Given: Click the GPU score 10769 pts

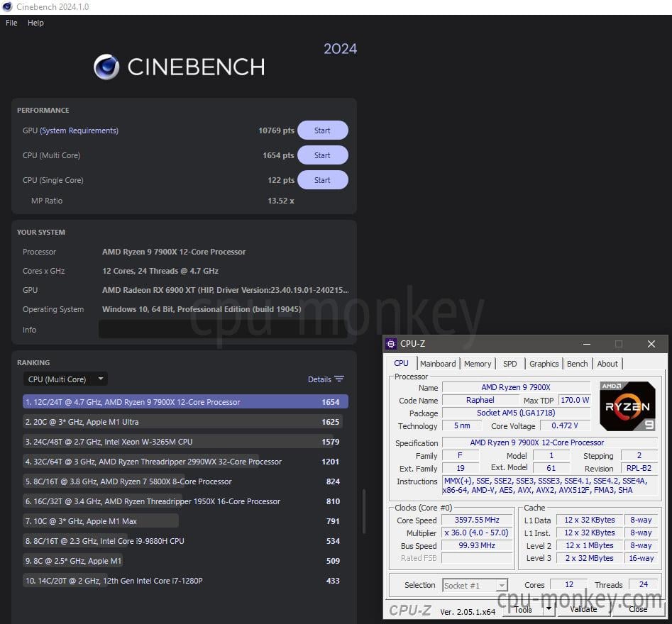Looking at the screenshot, I should pyautogui.click(x=277, y=130).
